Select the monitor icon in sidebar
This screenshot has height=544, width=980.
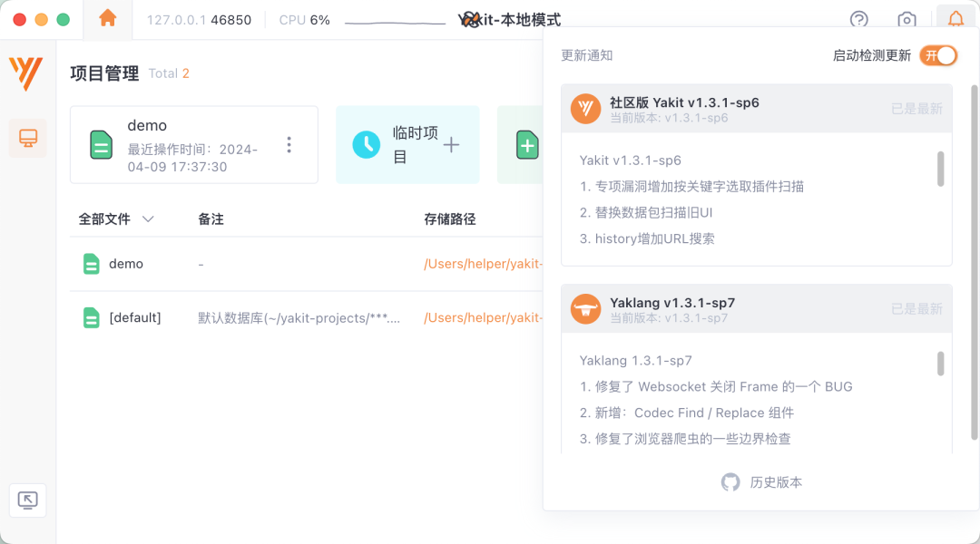28,138
